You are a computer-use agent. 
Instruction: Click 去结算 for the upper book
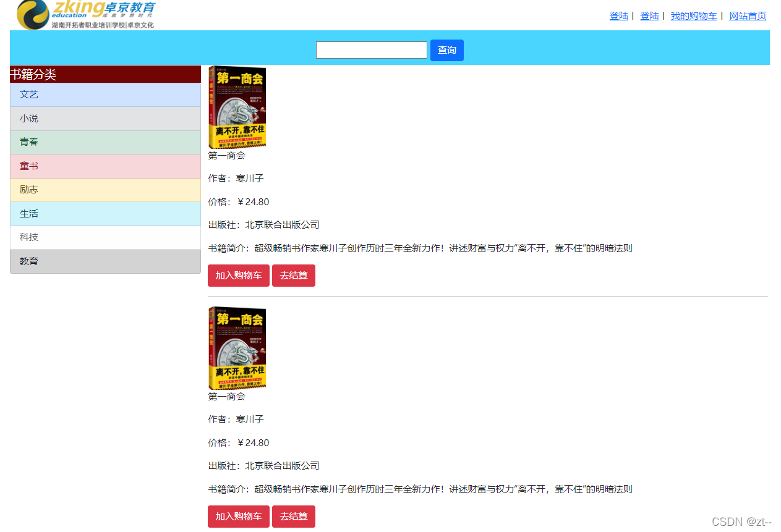pos(294,276)
